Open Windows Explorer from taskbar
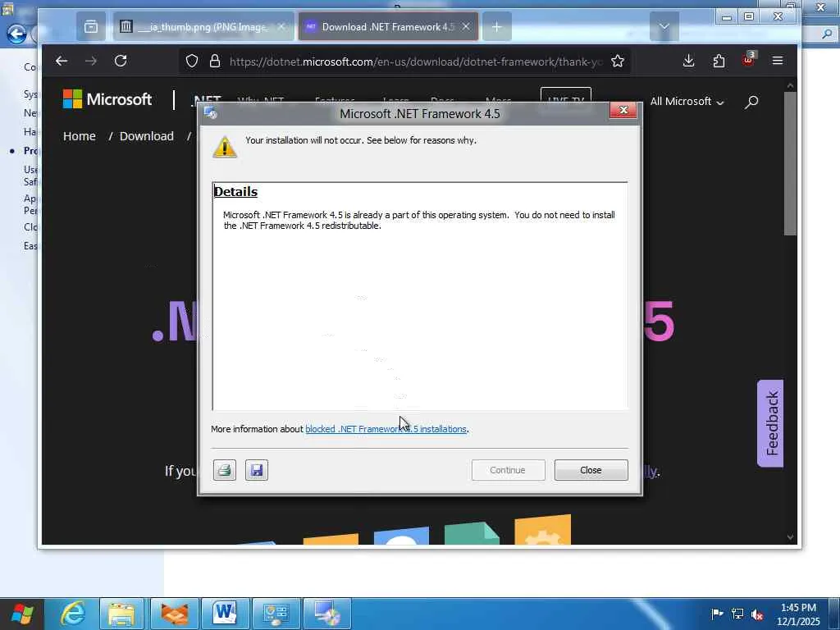The width and height of the screenshot is (840, 630). tap(121, 614)
